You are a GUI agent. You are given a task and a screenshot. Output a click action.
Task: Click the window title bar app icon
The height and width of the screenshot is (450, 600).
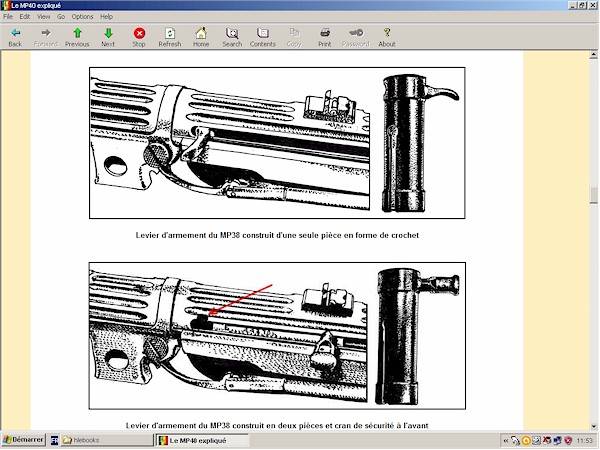6,5
